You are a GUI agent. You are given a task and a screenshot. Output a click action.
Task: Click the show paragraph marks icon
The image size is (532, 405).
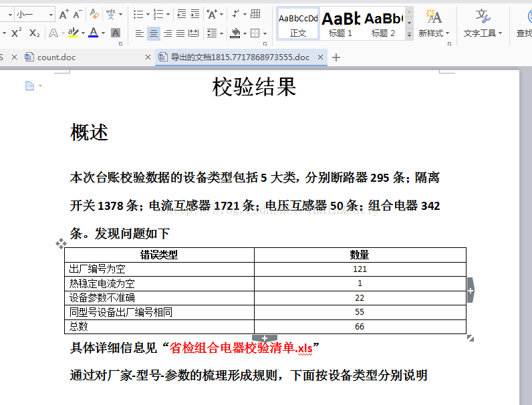(x=235, y=14)
